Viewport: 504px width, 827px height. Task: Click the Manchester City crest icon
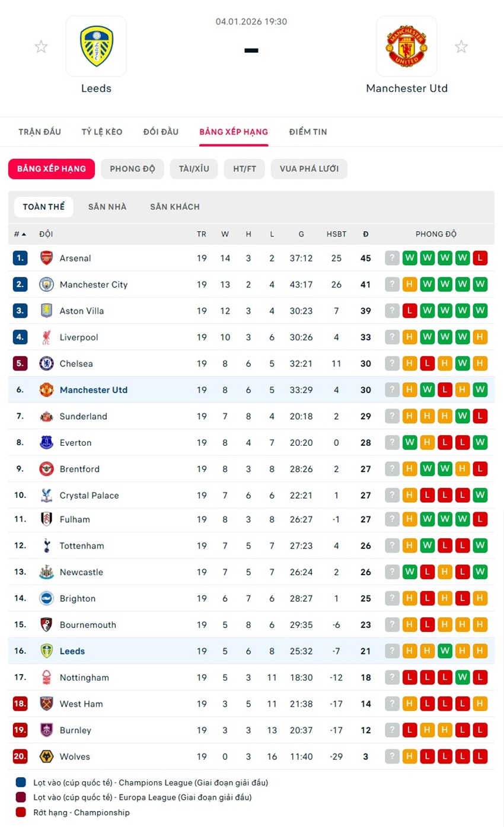coord(46,285)
